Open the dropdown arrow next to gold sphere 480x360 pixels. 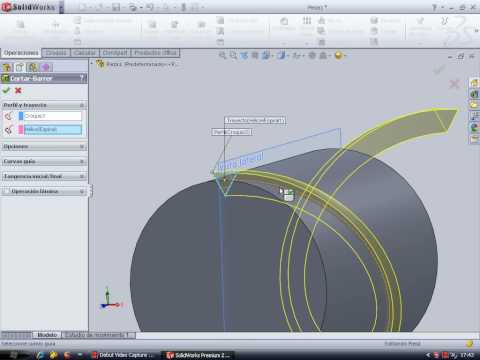(x=344, y=56)
